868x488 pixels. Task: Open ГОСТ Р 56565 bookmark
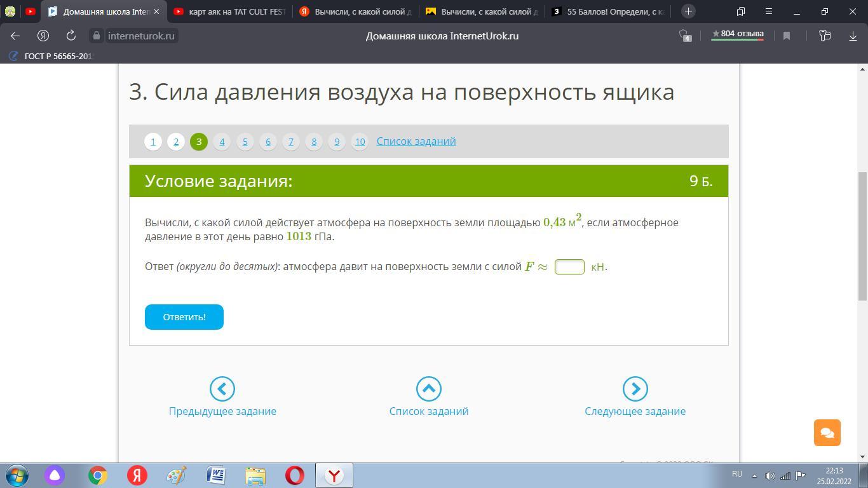point(51,56)
